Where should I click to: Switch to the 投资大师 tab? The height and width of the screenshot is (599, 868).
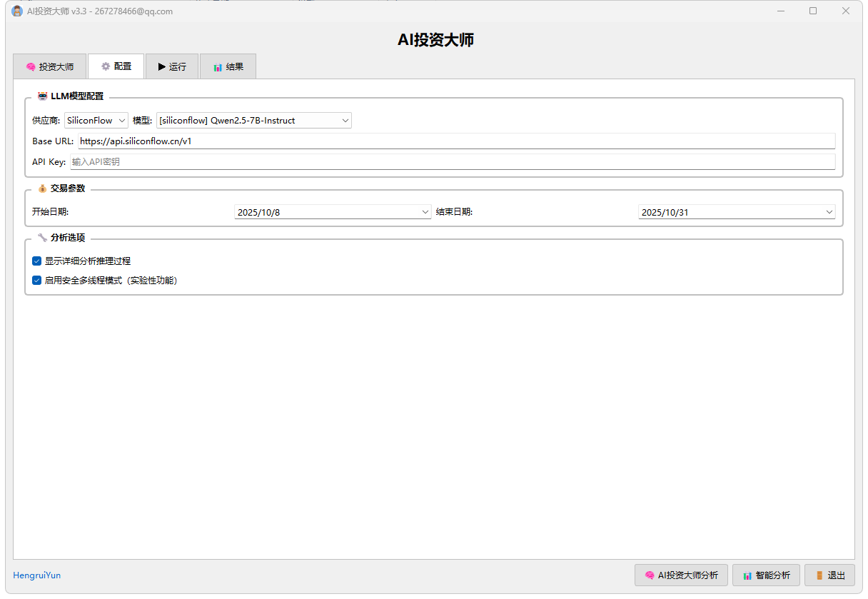(49, 66)
